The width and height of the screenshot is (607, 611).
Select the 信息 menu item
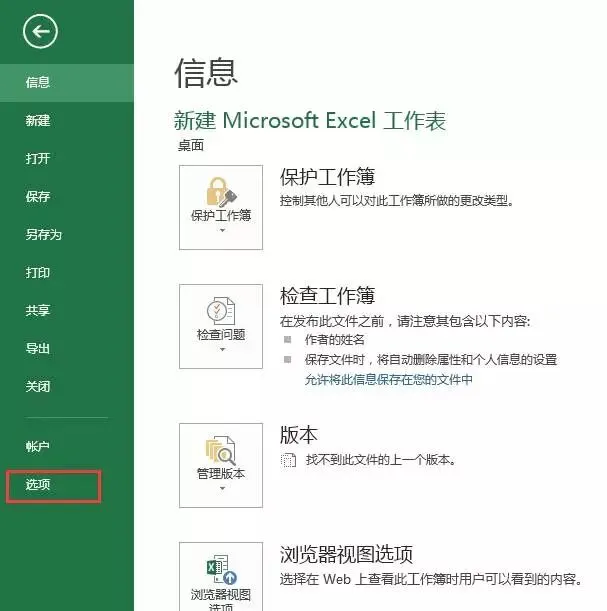(x=67, y=83)
